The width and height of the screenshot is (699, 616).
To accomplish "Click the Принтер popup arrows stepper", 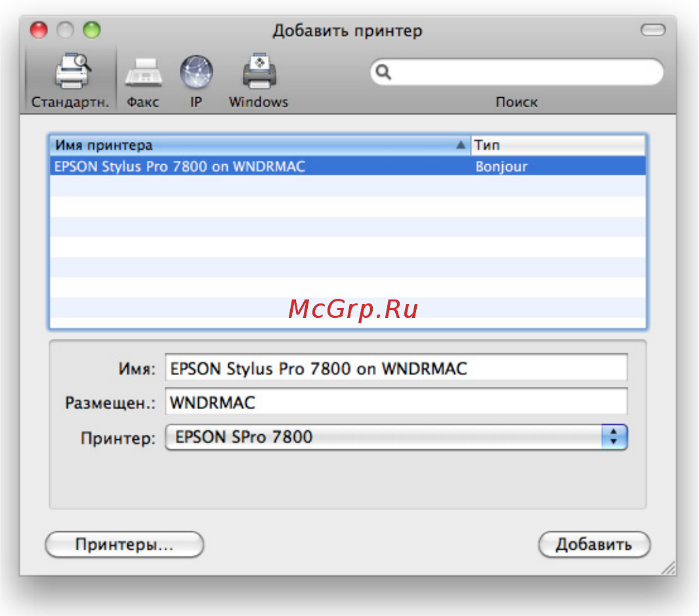I will pyautogui.click(x=614, y=437).
